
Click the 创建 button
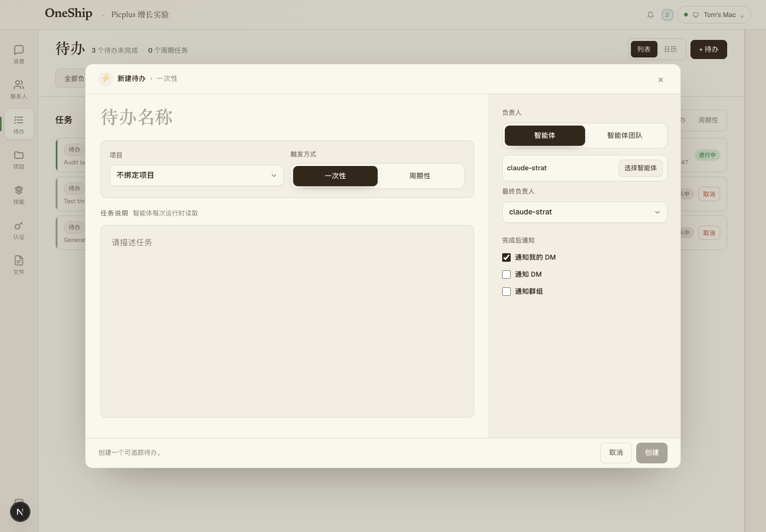[652, 453]
